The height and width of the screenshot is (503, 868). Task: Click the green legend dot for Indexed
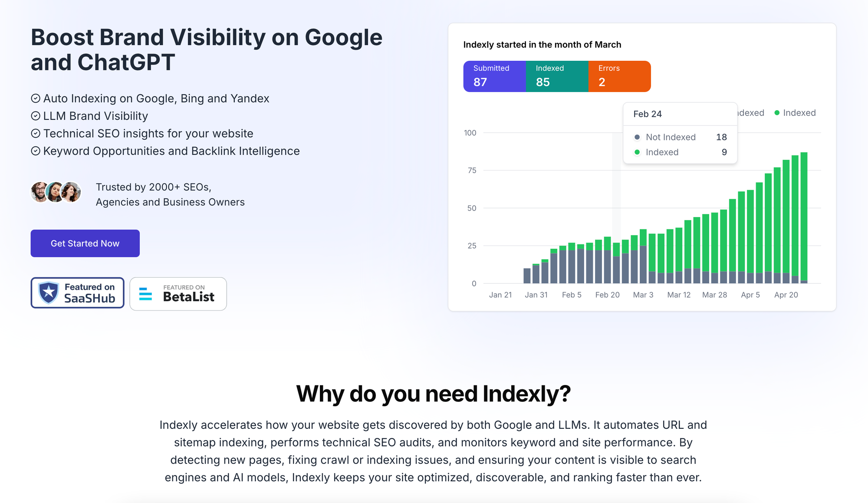777,113
